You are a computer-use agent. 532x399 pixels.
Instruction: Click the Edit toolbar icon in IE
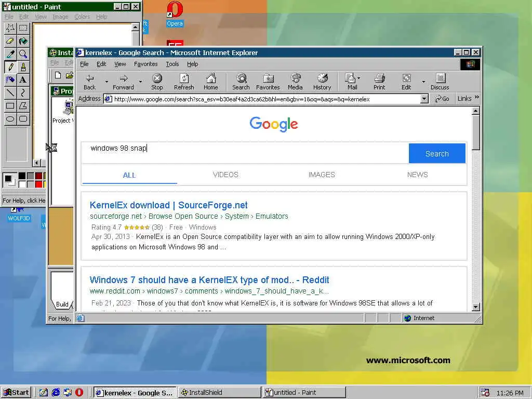click(406, 82)
